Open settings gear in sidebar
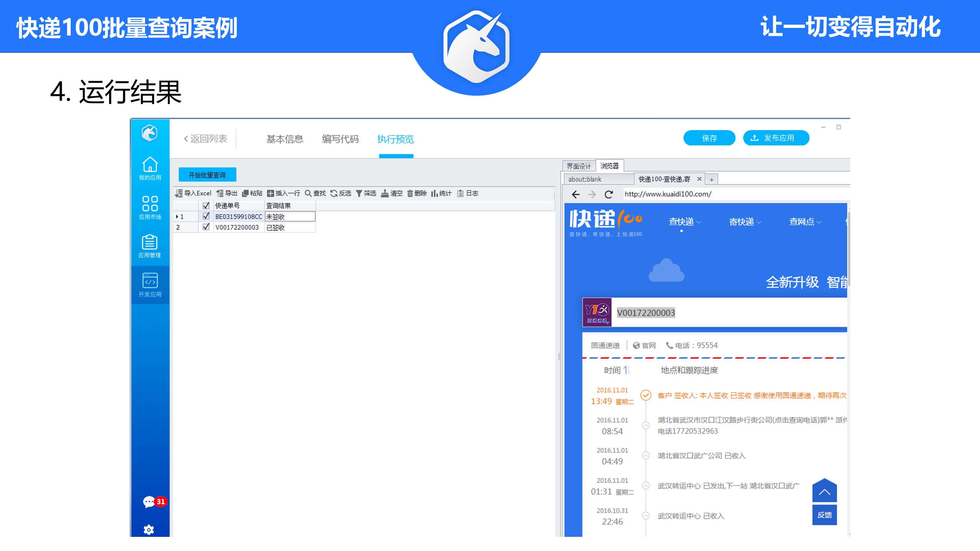 [x=149, y=530]
